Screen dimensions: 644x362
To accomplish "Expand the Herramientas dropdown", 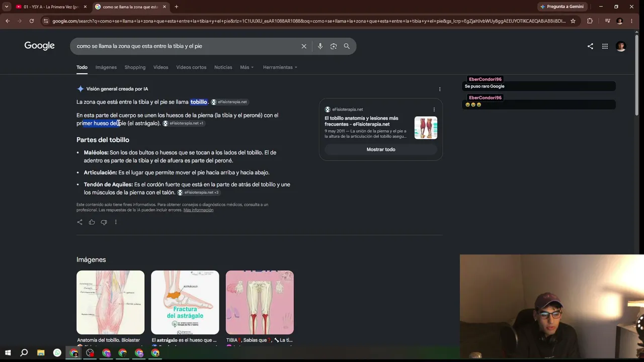I will [280, 67].
